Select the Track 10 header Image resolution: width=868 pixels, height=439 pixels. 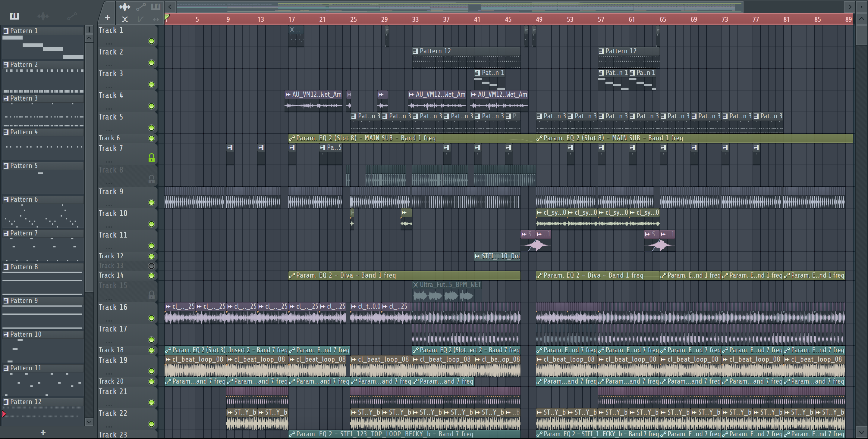(x=127, y=219)
